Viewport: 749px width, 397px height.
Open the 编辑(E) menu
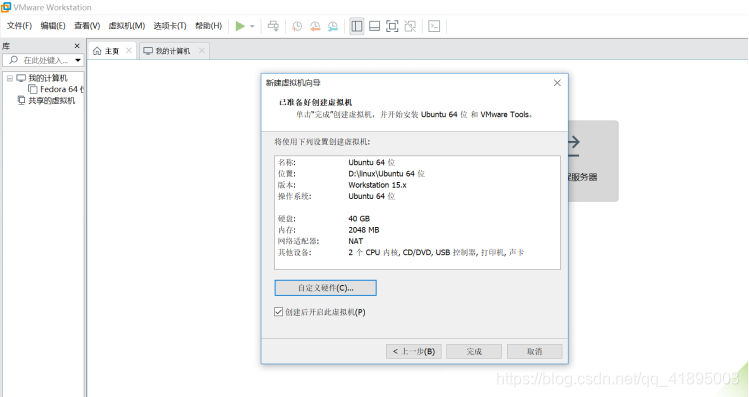coord(53,26)
